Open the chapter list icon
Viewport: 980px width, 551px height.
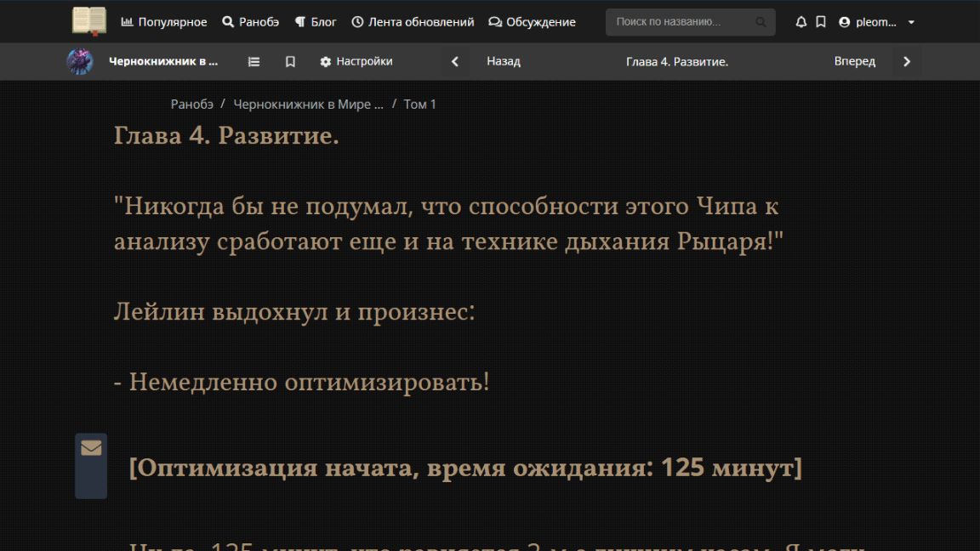[254, 61]
